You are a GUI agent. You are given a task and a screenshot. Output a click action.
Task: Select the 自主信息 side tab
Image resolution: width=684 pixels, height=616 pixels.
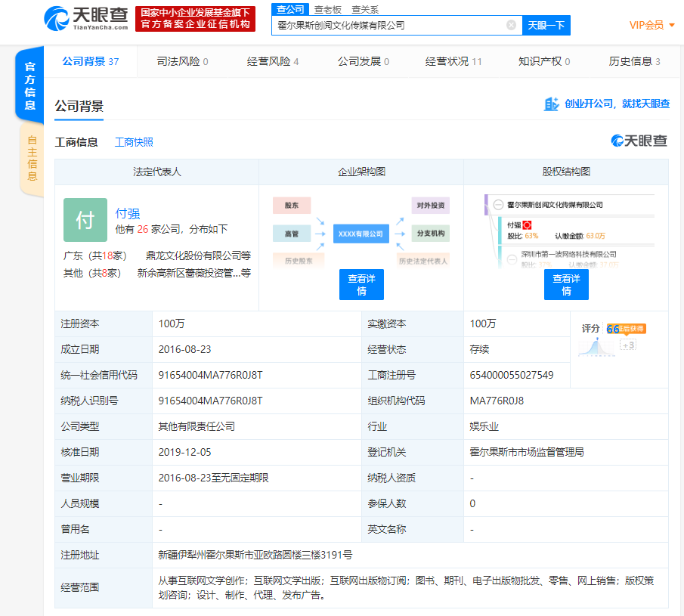pyautogui.click(x=32, y=158)
